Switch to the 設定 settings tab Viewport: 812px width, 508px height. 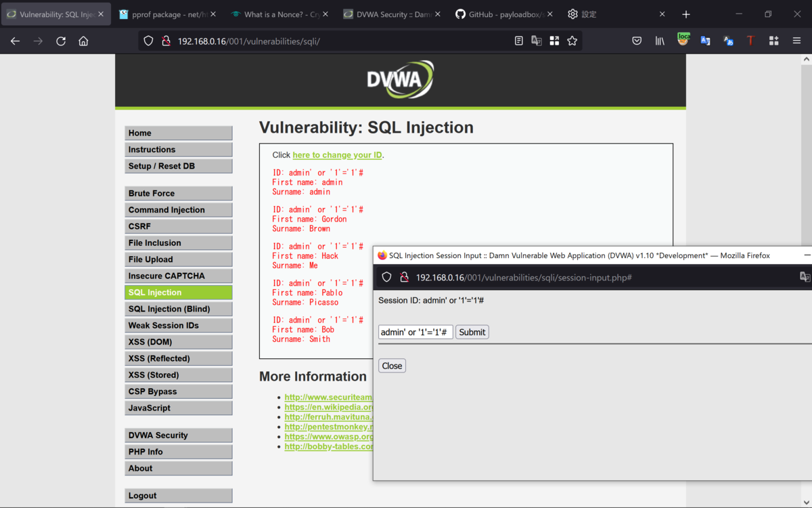click(616, 14)
